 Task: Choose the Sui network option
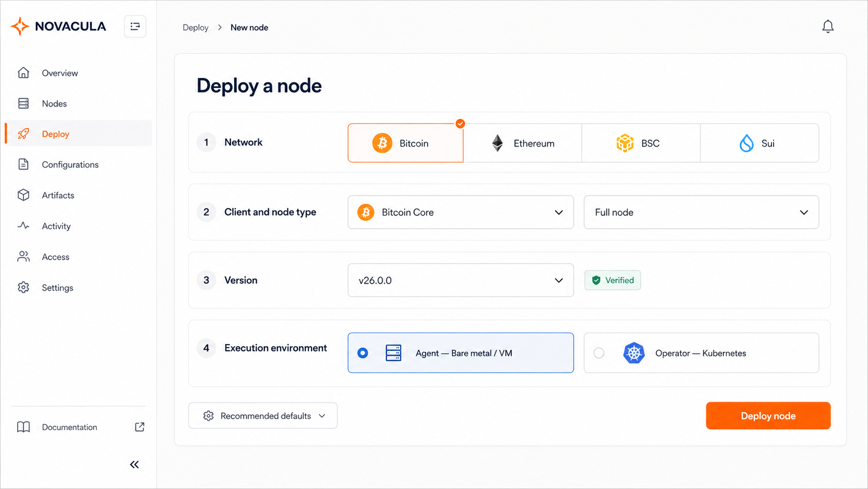point(759,143)
